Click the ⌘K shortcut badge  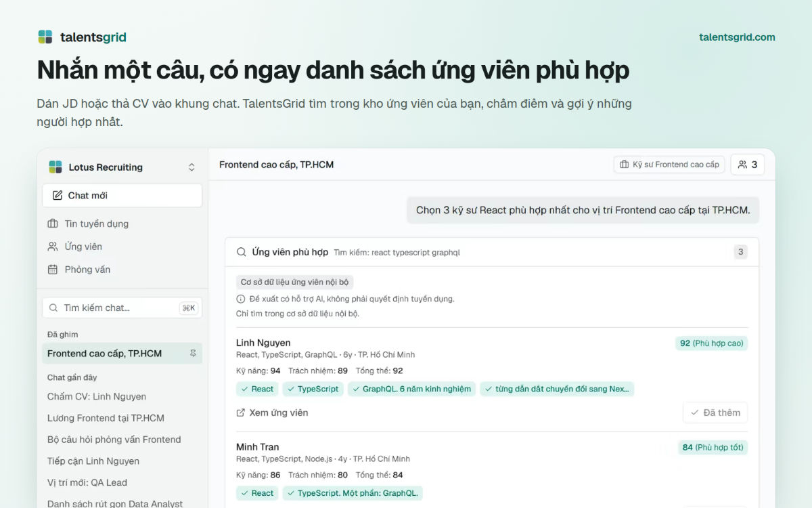coord(189,308)
